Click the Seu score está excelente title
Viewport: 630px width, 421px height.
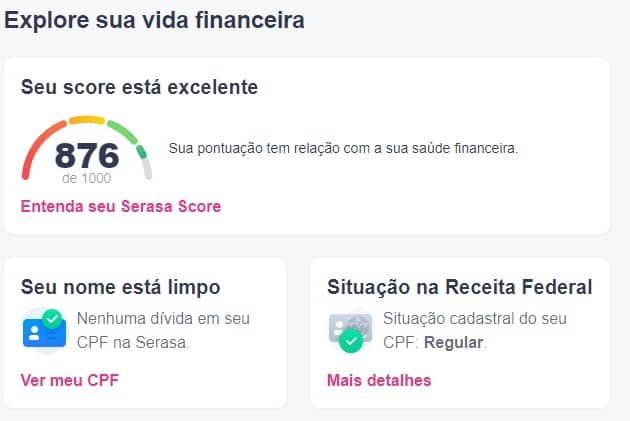point(139,87)
